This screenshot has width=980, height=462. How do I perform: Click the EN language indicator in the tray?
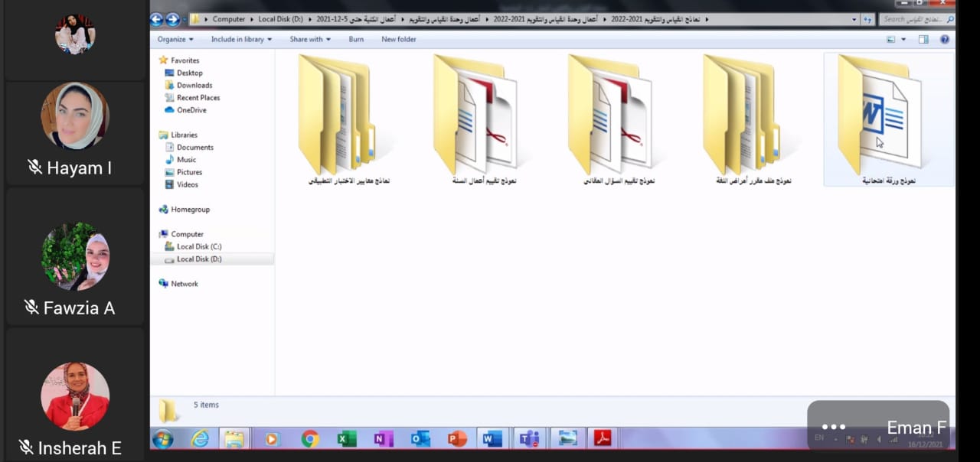tap(819, 438)
